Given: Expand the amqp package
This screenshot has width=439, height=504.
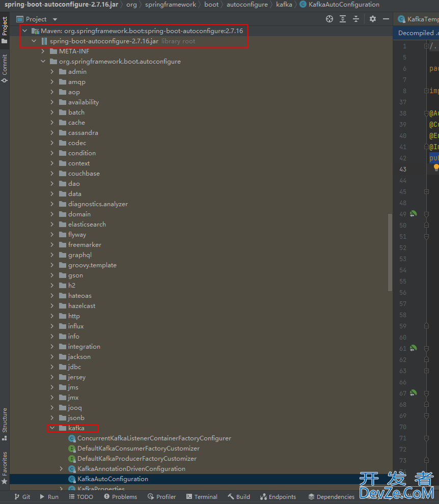Looking at the screenshot, I should (52, 81).
